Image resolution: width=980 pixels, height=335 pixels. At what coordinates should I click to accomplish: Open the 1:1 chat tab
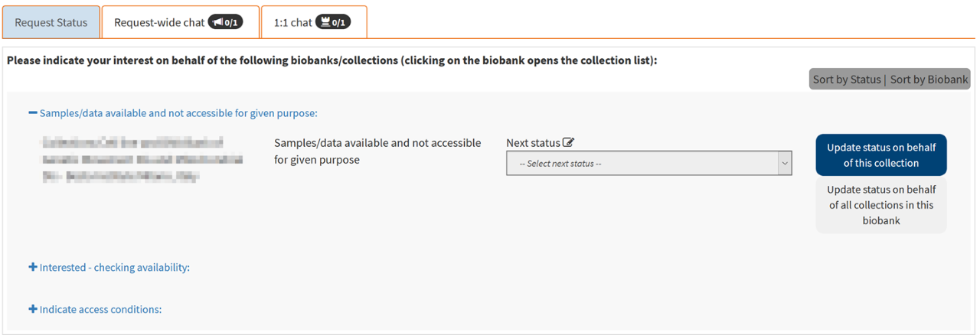tap(292, 22)
